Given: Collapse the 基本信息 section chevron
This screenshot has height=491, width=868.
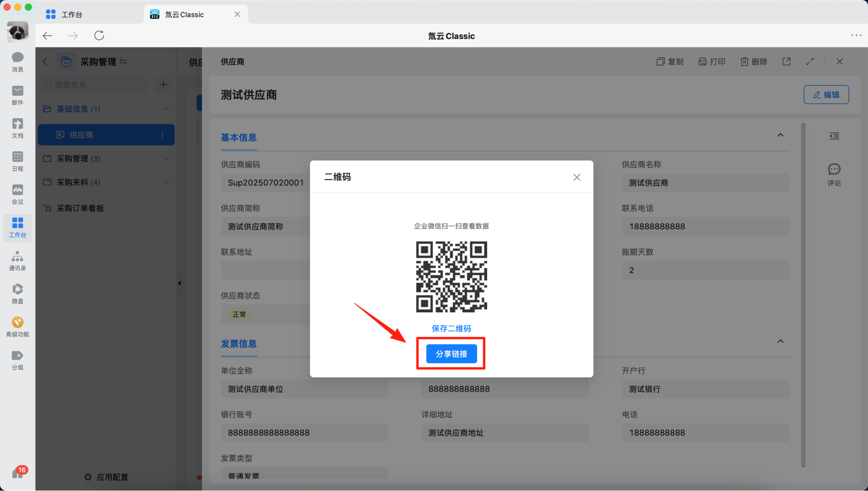Looking at the screenshot, I should 780,135.
